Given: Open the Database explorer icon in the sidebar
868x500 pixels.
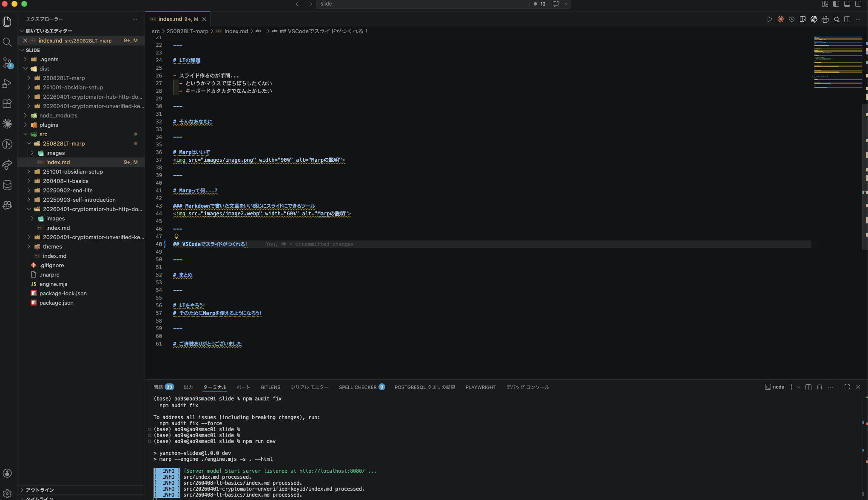Looking at the screenshot, I should pyautogui.click(x=7, y=185).
